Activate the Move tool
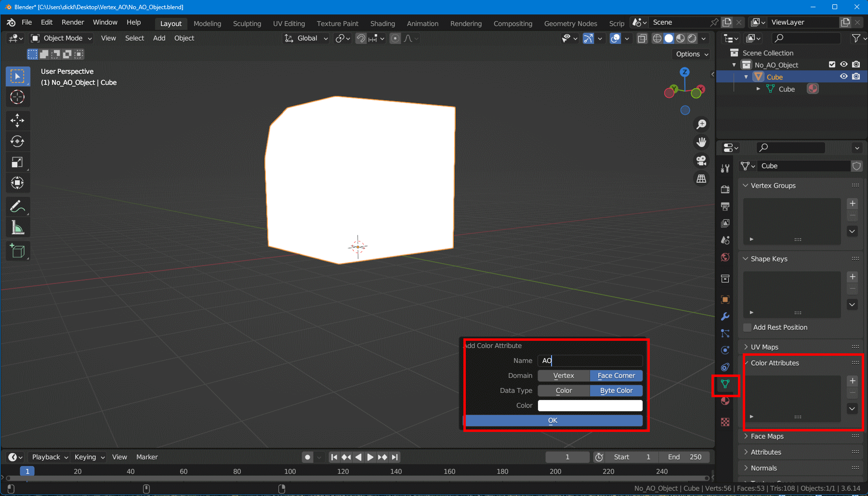This screenshot has height=496, width=868. point(17,120)
